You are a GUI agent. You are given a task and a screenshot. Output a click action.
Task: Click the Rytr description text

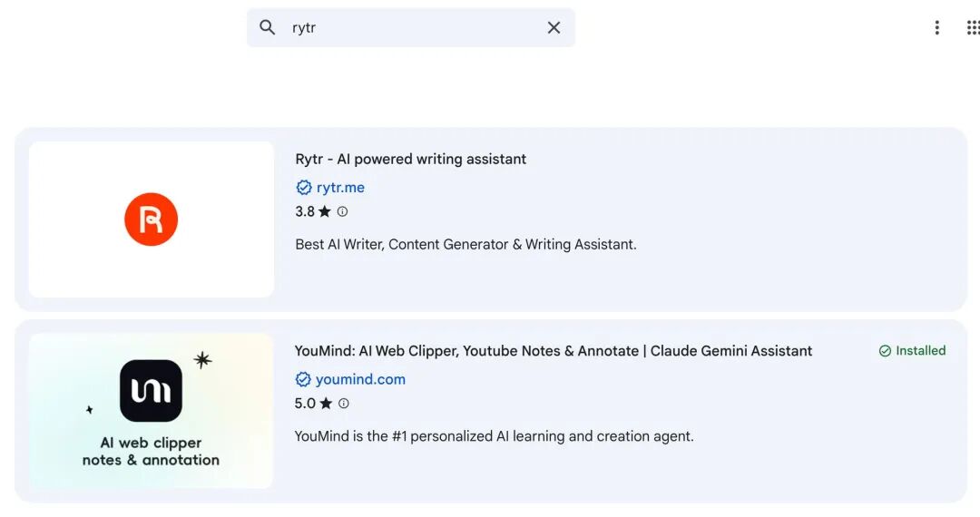[465, 244]
